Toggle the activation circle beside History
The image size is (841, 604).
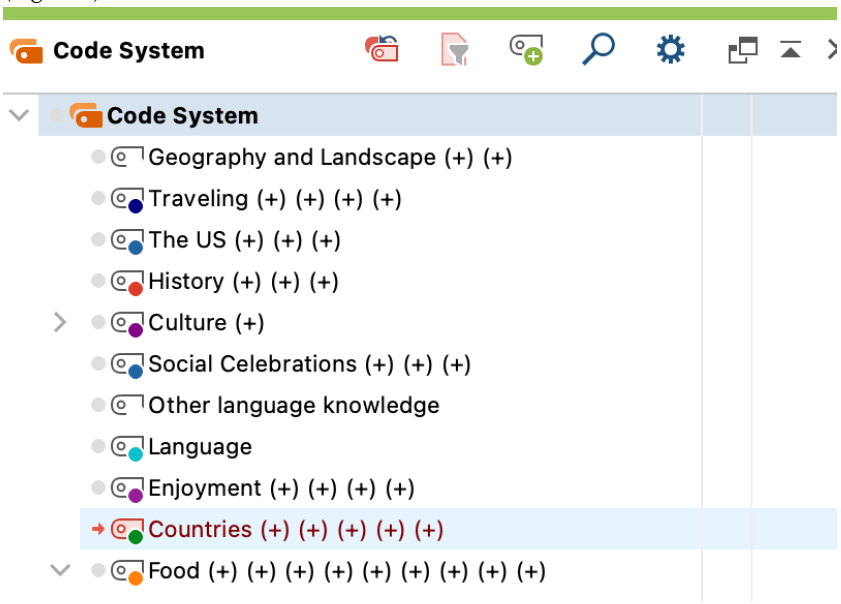coord(97,282)
